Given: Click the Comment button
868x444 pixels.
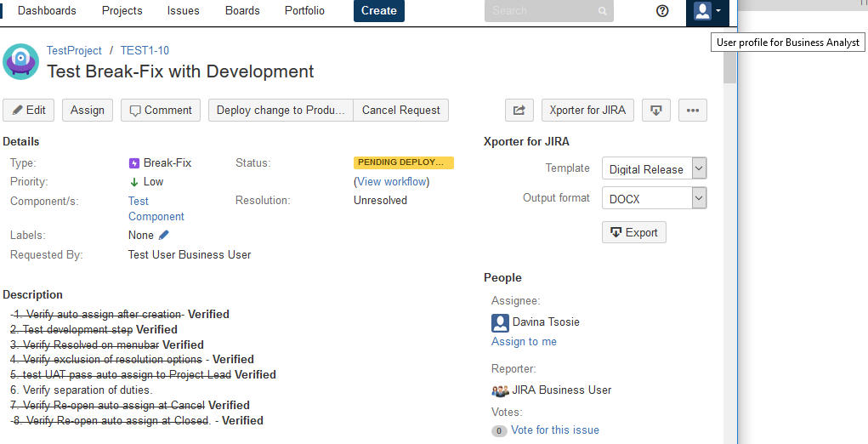Looking at the screenshot, I should [161, 111].
